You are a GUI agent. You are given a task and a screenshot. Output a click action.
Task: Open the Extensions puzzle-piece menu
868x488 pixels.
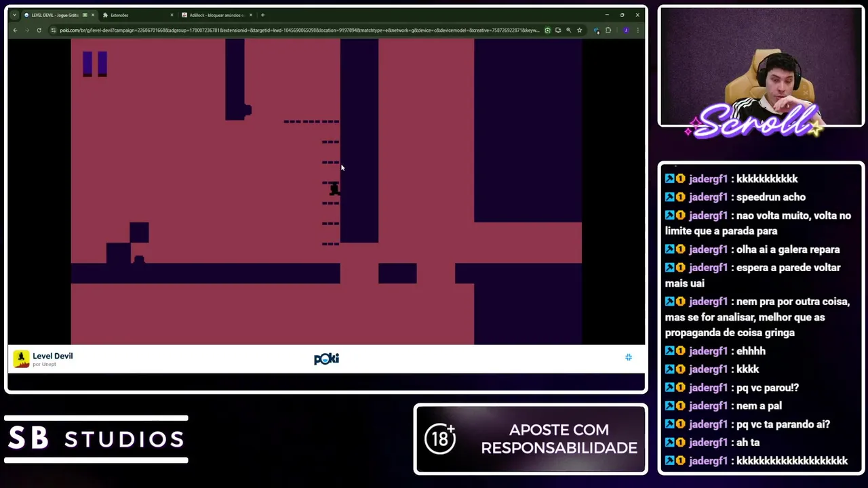click(x=608, y=30)
